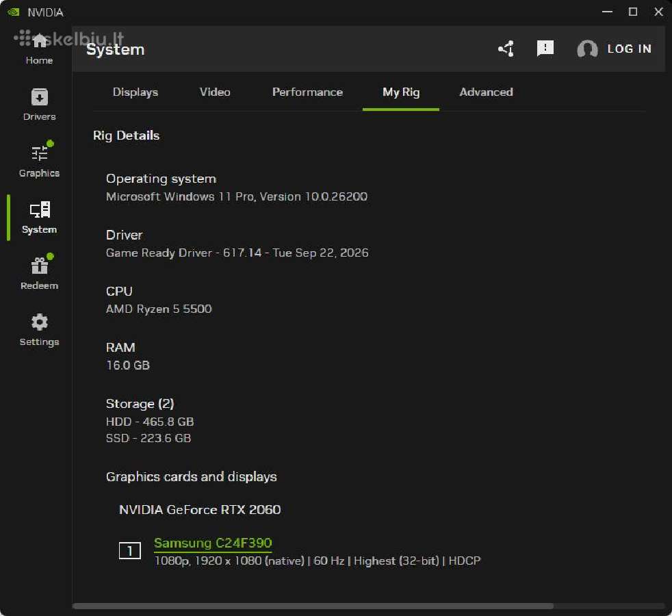
Task: Select the System sidebar item
Action: [40, 218]
